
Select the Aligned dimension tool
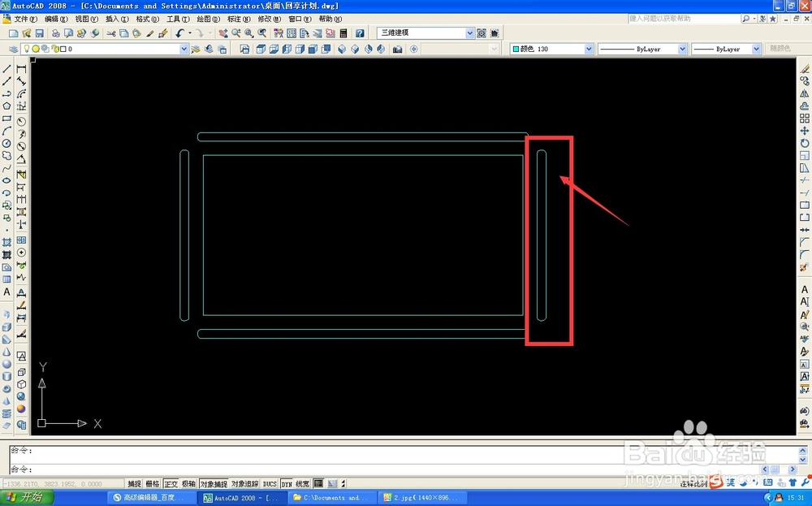[x=21, y=81]
